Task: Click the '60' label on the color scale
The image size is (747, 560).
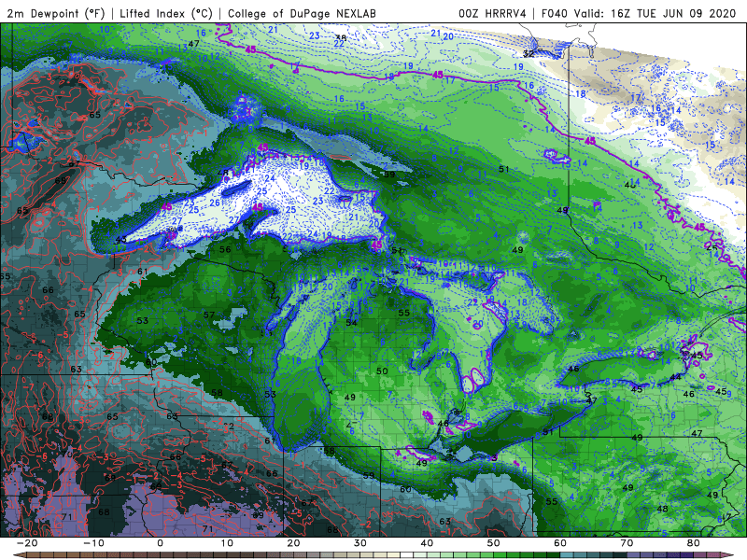Action: [560, 543]
